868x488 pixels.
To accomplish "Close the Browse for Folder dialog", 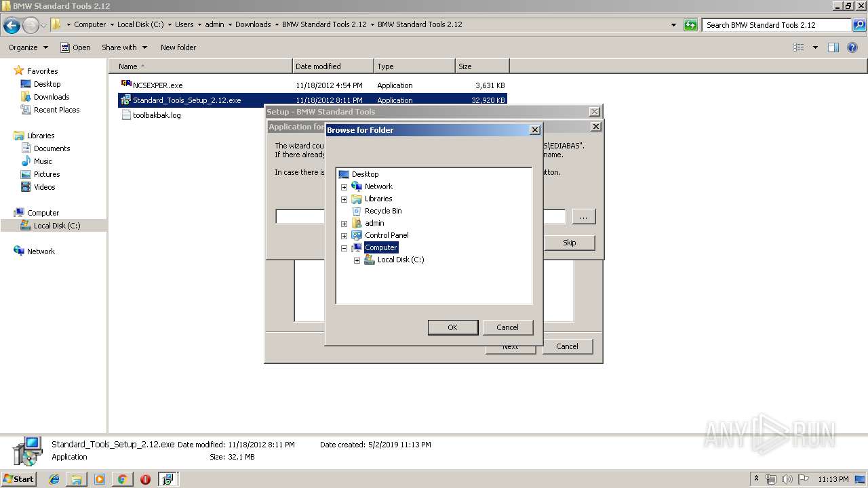I will point(534,129).
